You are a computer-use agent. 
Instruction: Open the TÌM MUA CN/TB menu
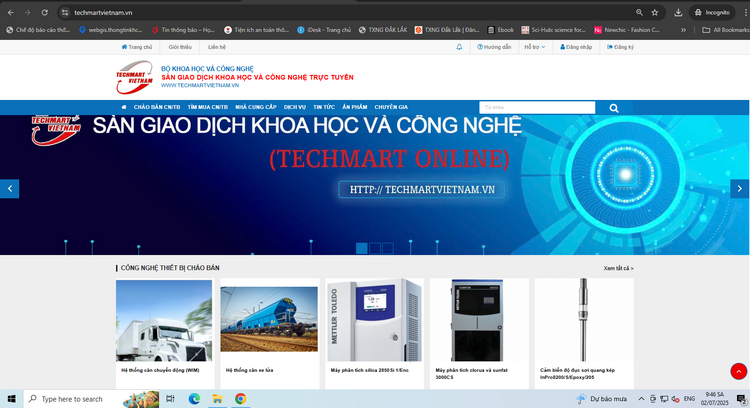point(208,107)
